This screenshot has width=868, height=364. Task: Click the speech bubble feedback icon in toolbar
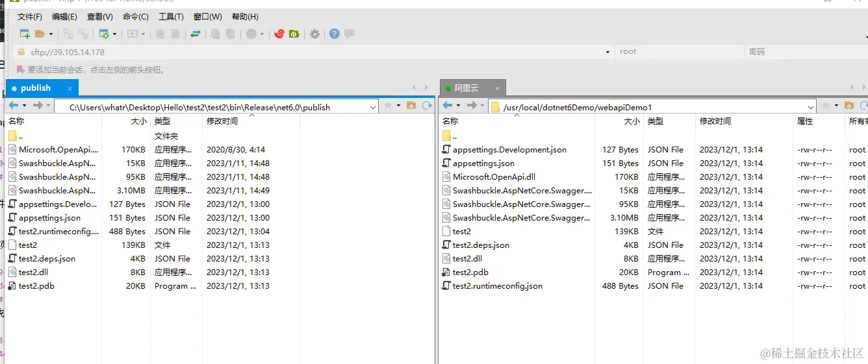click(x=350, y=34)
